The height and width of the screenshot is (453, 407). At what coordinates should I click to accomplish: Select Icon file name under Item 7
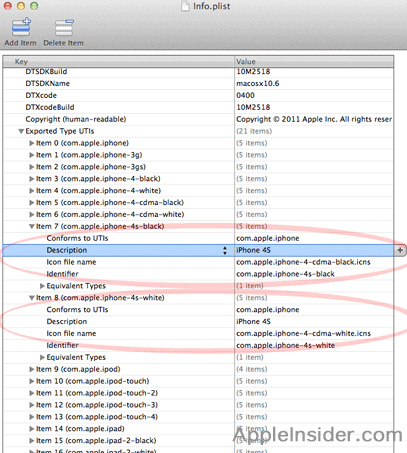(71, 262)
